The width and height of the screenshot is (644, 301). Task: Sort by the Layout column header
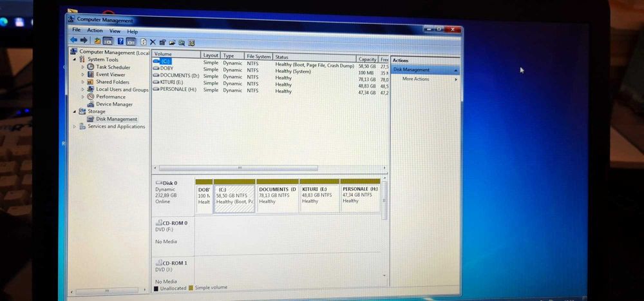pos(211,55)
